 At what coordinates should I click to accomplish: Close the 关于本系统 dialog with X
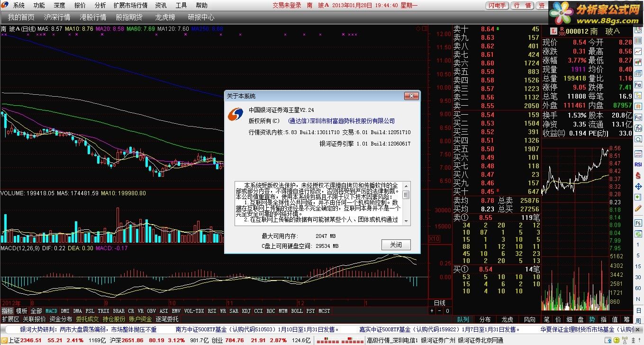point(410,96)
